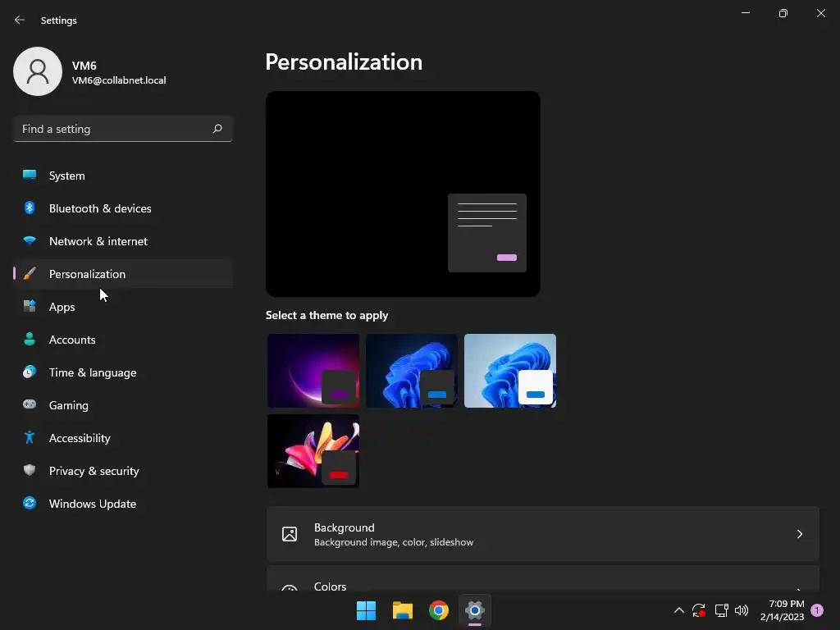Open Gaming settings
The image size is (840, 630).
[x=123, y=405]
